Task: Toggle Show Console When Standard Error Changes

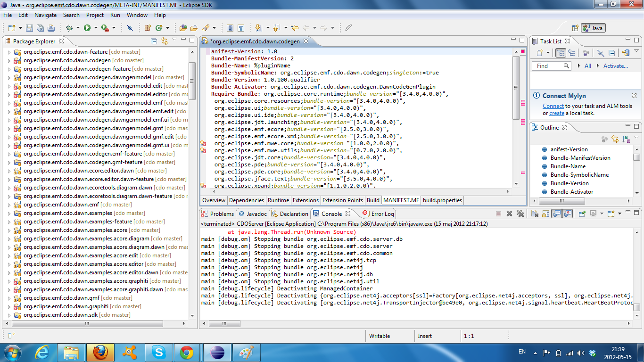Action: 568,214
